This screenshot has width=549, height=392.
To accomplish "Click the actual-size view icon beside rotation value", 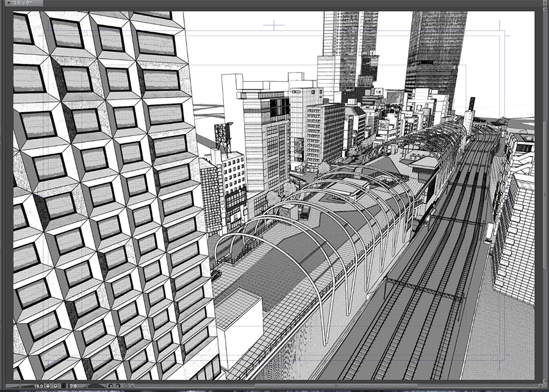I will click(63, 385).
